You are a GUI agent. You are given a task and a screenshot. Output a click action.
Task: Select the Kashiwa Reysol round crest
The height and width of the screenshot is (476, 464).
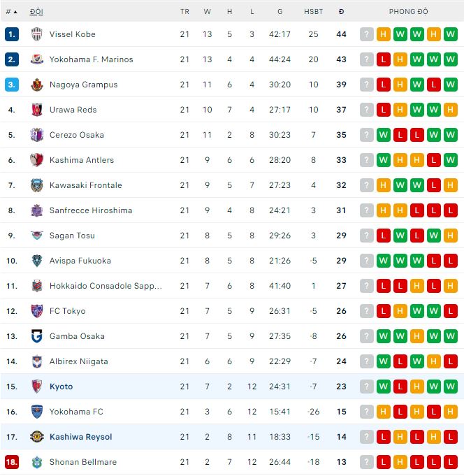[37, 437]
